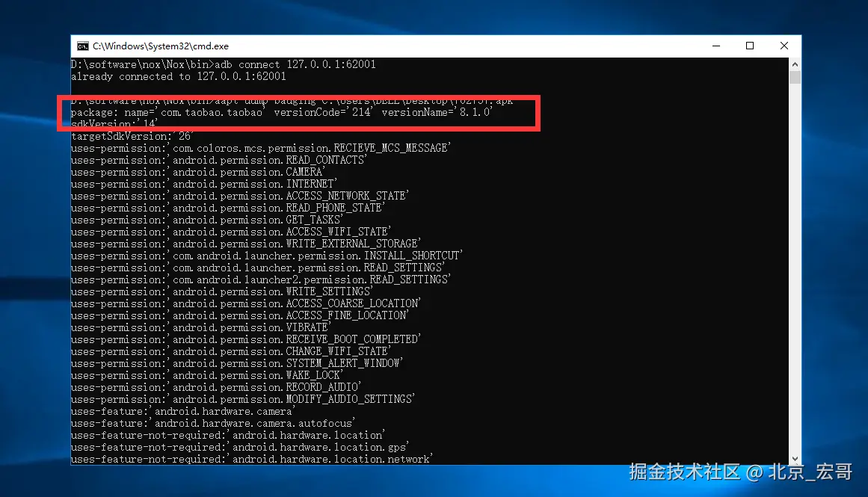Click the com.android.launcher.permission.READ_SETTINGS line

point(257,268)
